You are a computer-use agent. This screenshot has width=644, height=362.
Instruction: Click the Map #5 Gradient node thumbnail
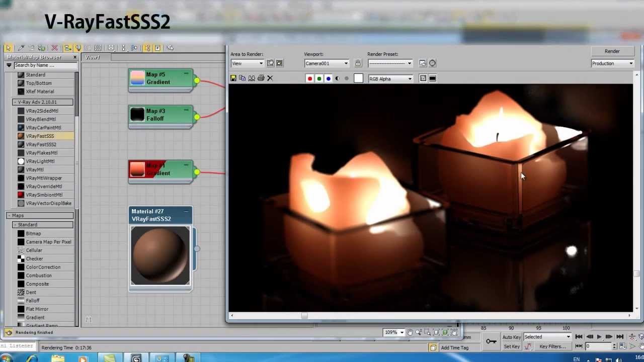pos(137,78)
